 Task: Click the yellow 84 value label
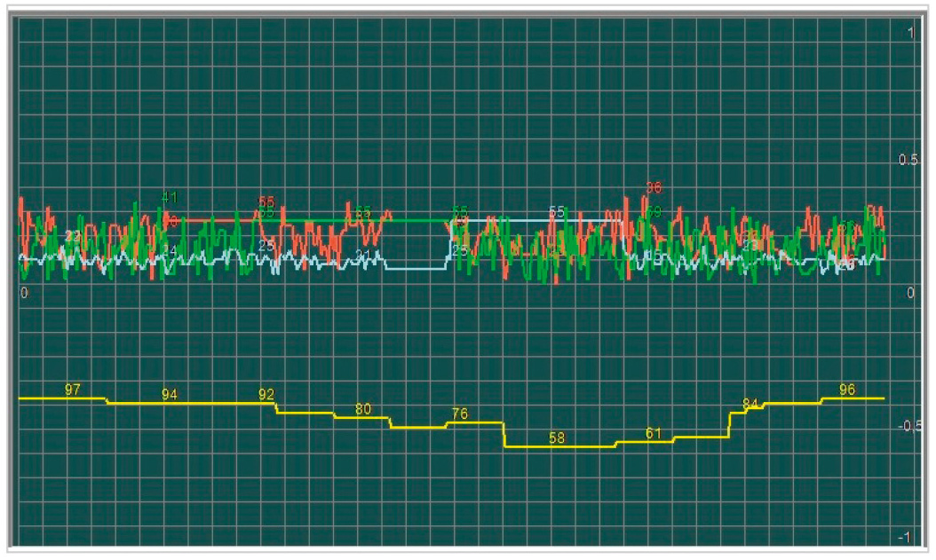[x=750, y=405]
